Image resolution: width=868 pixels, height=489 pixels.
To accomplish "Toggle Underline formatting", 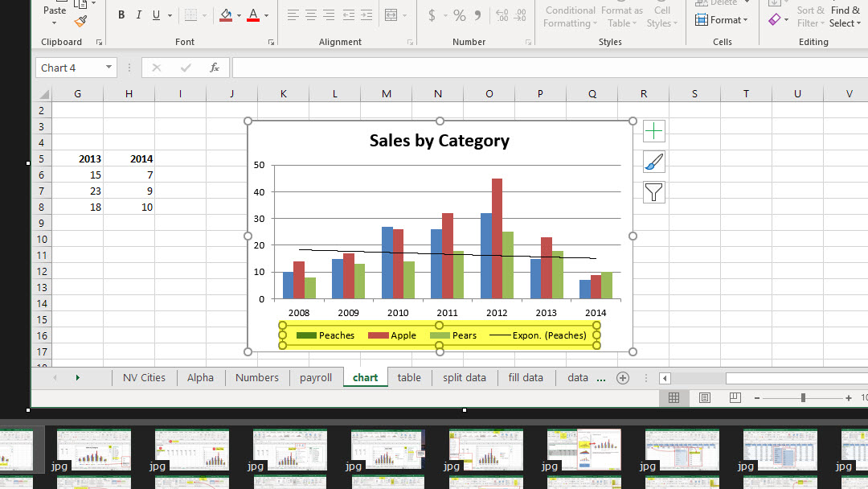I will 157,15.
